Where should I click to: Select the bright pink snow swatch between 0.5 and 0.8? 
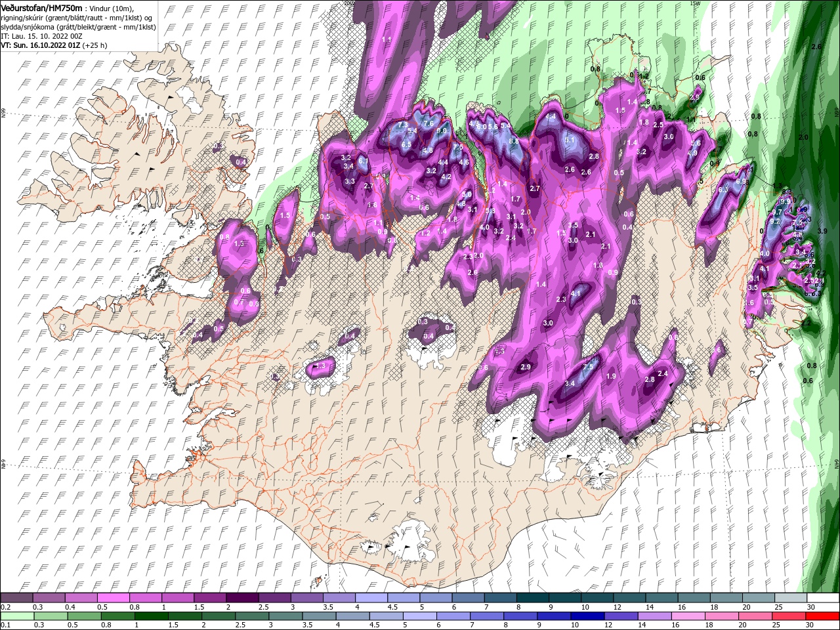114,598
